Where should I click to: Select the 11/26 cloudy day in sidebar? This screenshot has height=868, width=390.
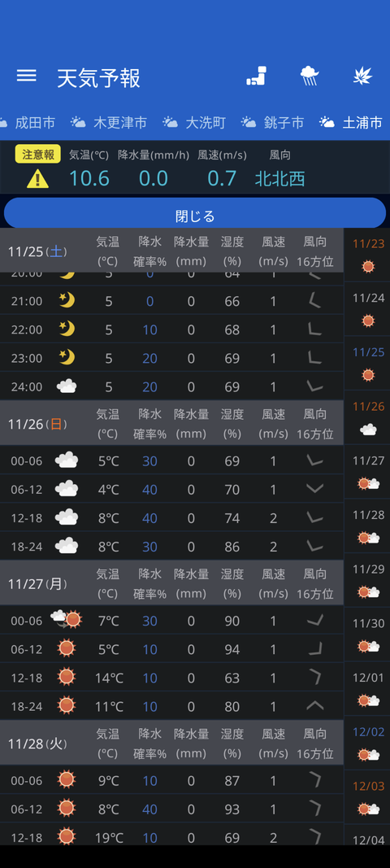368,418
